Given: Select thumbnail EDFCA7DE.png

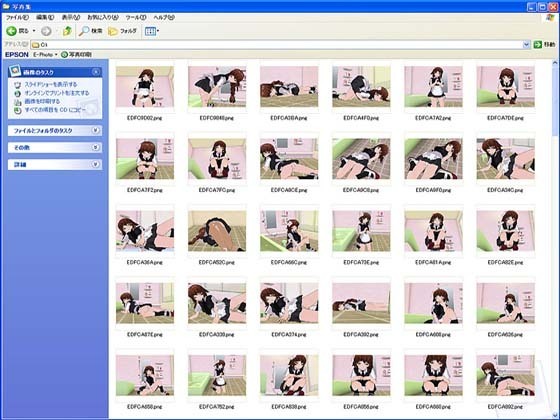Looking at the screenshot, I should pos(505,86).
